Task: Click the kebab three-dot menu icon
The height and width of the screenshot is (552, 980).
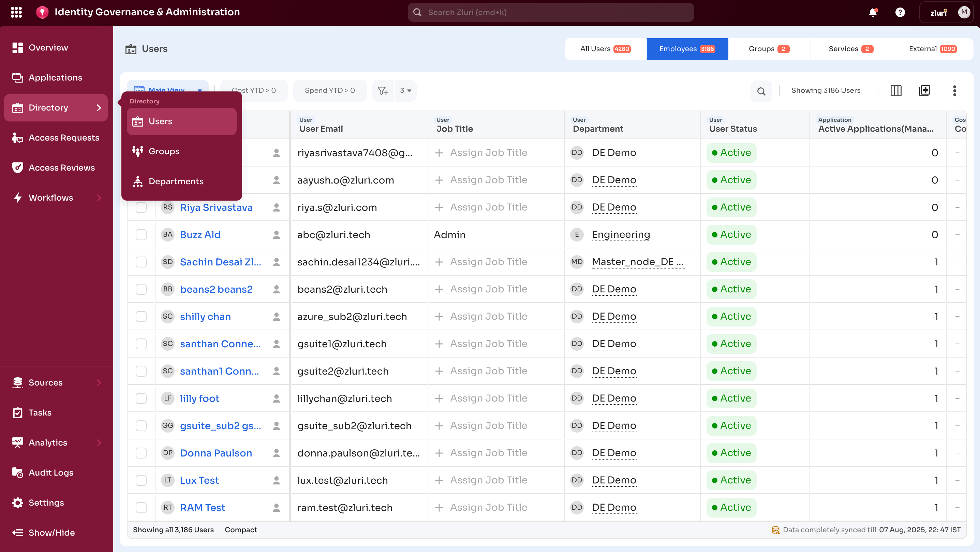Action: 954,91
